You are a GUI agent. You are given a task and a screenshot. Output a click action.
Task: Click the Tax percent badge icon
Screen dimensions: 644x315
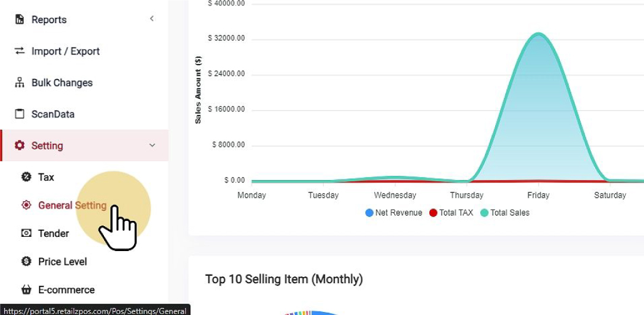(26, 176)
